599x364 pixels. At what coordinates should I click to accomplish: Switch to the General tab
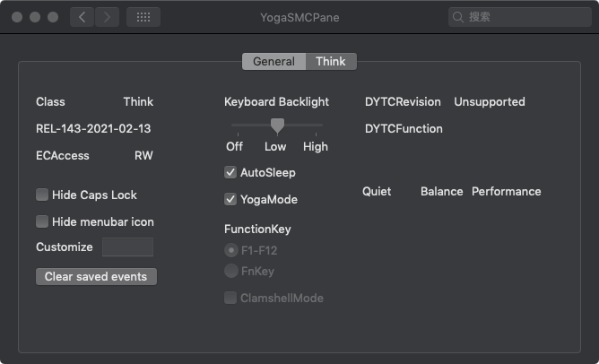273,61
